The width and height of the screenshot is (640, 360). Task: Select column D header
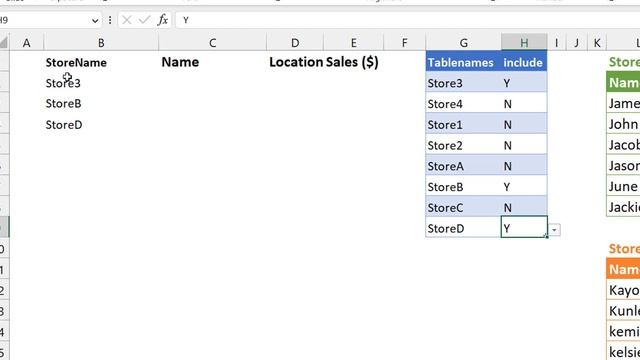click(x=295, y=42)
